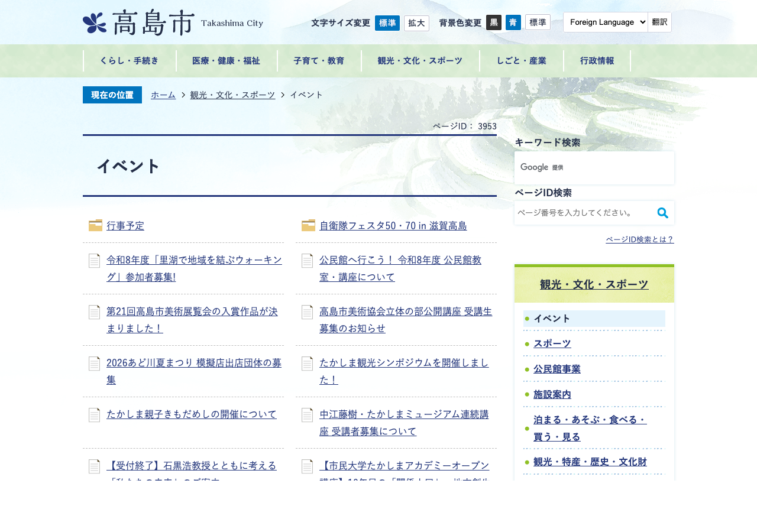Open the 子育て・教育 navigation menu
This screenshot has width=757, height=532.
319,60
